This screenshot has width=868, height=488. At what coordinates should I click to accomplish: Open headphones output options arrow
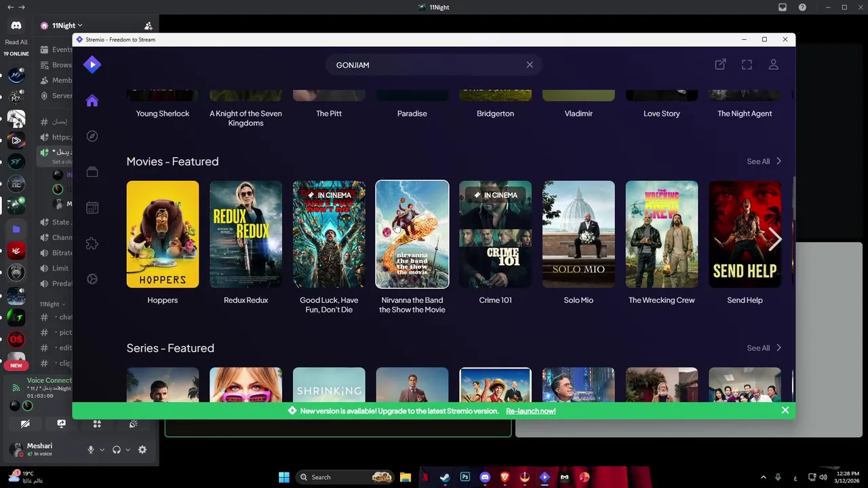coord(128,449)
